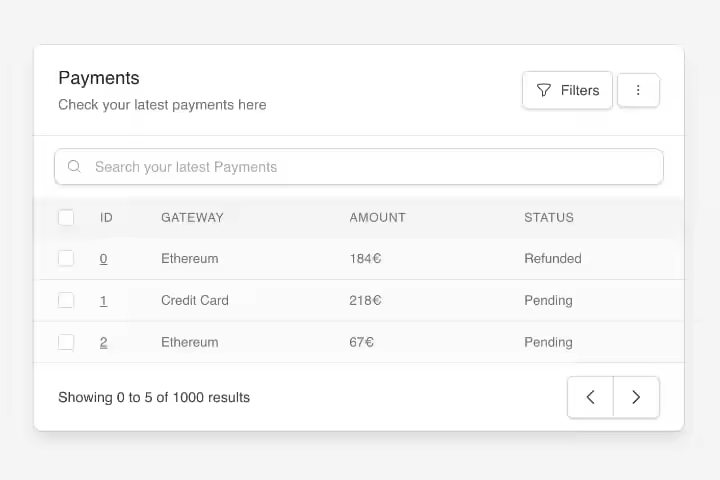
Task: Go to the previous page arrow
Action: tap(590, 397)
